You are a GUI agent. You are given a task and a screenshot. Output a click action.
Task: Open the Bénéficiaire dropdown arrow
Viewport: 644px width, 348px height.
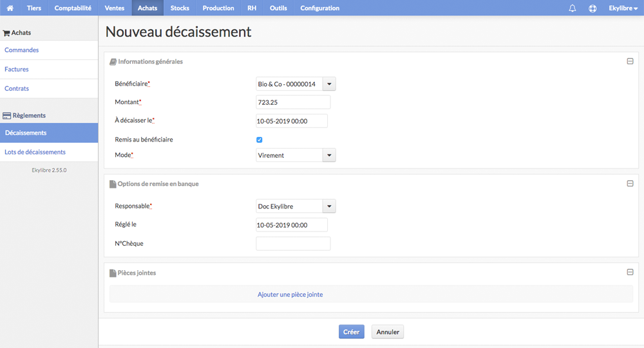(x=329, y=84)
